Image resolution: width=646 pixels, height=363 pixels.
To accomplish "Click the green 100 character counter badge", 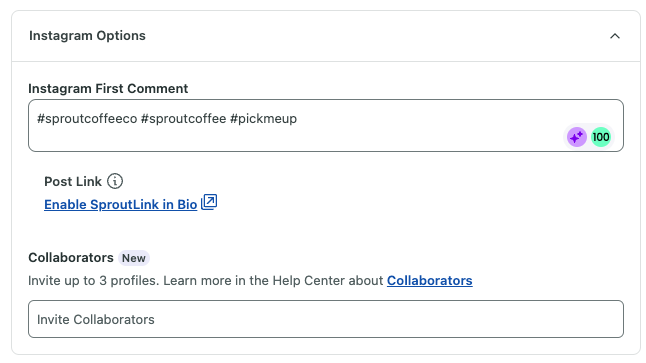I will [x=601, y=137].
